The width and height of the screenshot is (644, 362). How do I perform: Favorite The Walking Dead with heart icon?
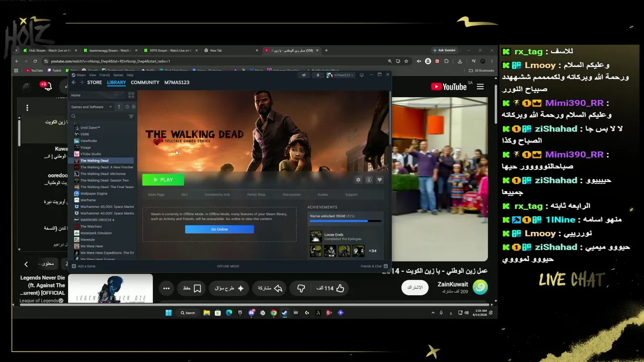[x=379, y=179]
